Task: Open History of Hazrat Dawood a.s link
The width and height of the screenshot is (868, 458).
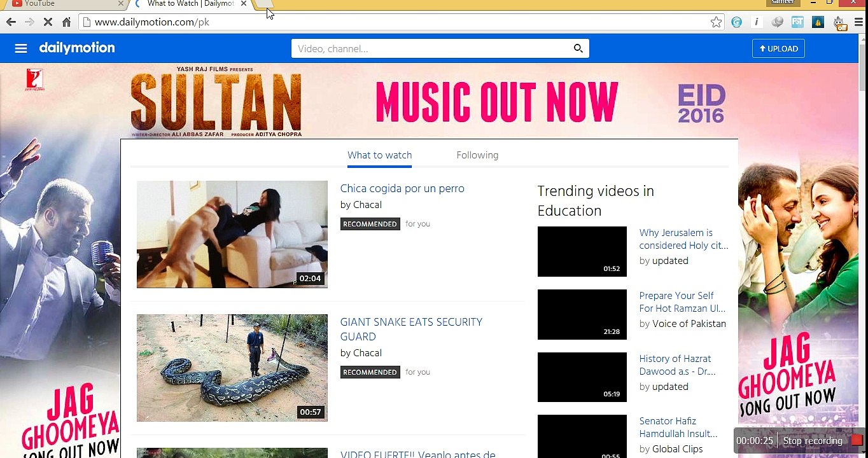Action: click(x=677, y=365)
